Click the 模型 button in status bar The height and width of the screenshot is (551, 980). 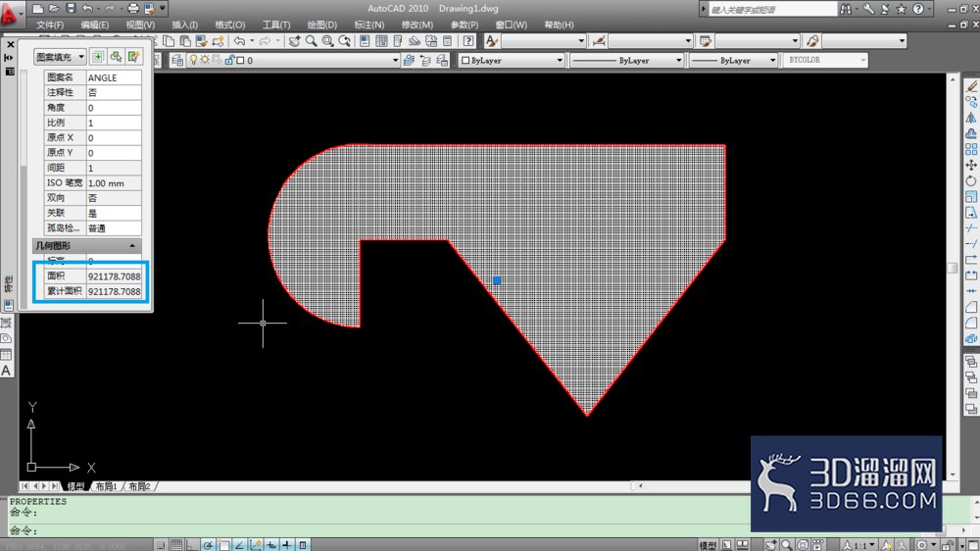click(707, 545)
